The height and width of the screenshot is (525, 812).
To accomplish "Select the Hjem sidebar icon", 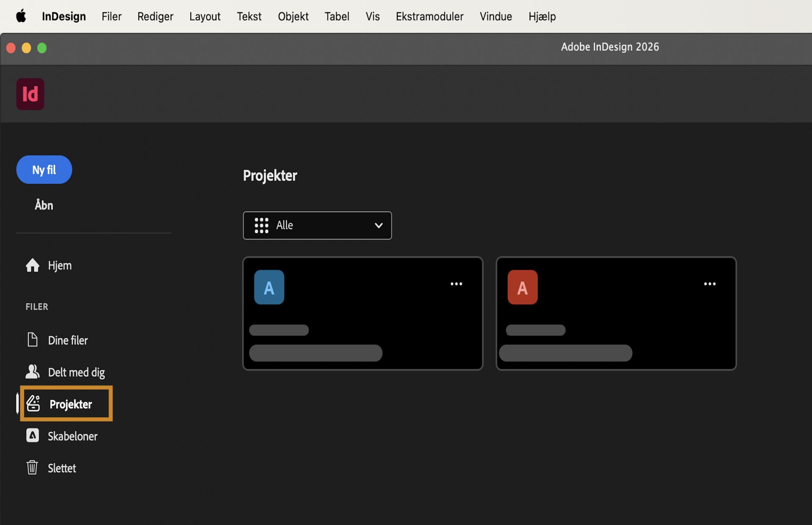I will 32,265.
